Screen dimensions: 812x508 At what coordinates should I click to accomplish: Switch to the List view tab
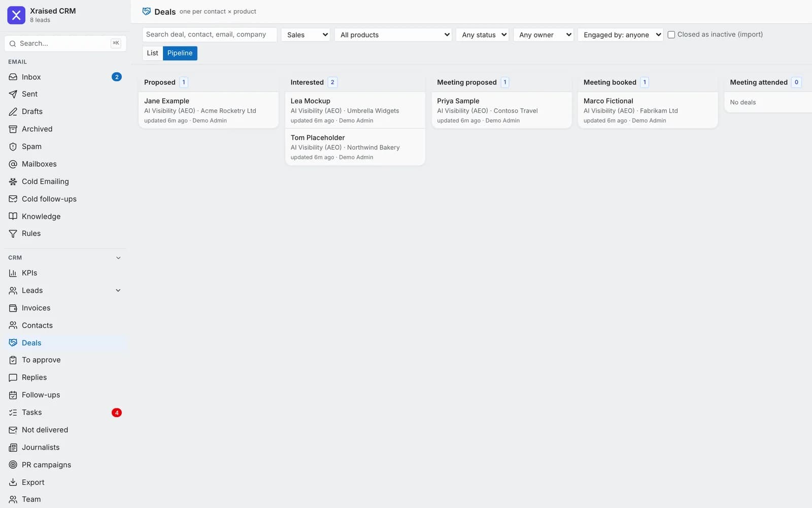point(153,53)
